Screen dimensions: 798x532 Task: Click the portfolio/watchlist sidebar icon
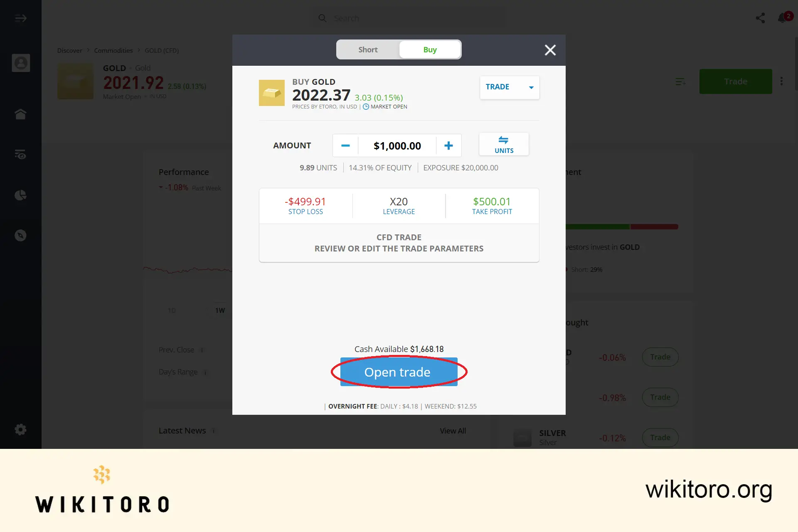(20, 154)
